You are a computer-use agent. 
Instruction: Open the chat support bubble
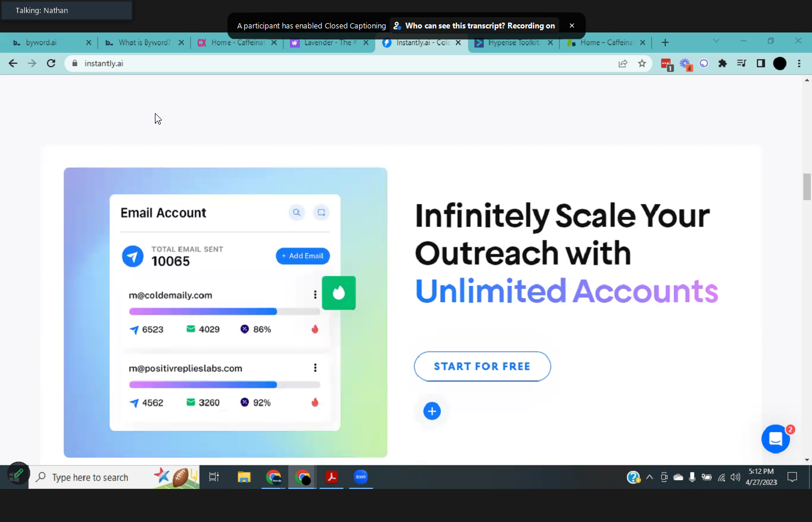pos(775,439)
